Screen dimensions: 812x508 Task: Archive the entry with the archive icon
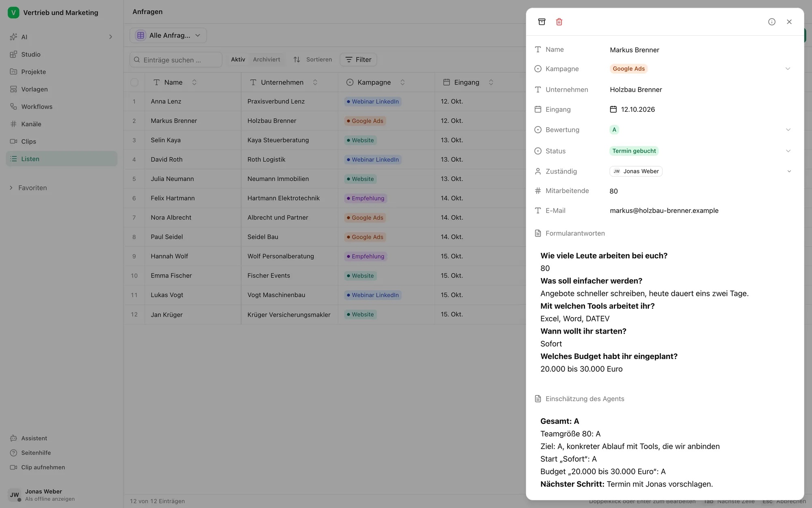click(542, 22)
